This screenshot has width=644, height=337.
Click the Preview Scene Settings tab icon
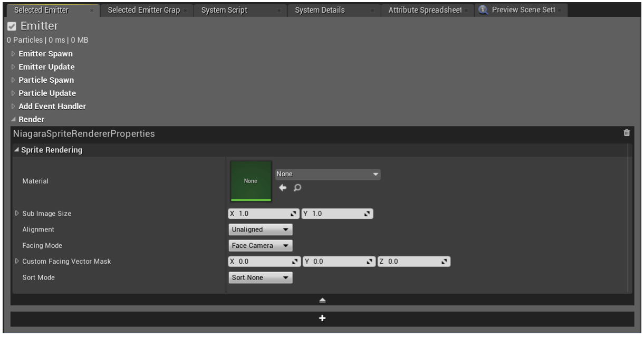pyautogui.click(x=484, y=10)
